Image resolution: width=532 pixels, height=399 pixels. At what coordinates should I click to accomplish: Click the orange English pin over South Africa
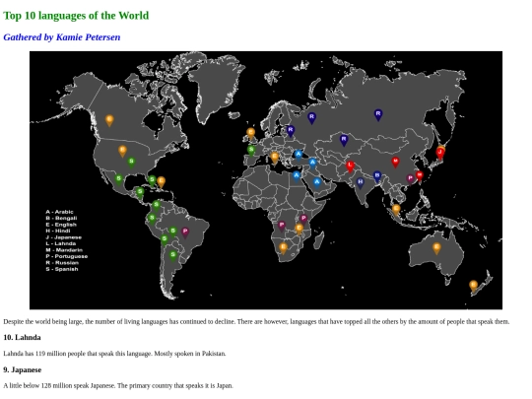click(x=283, y=248)
